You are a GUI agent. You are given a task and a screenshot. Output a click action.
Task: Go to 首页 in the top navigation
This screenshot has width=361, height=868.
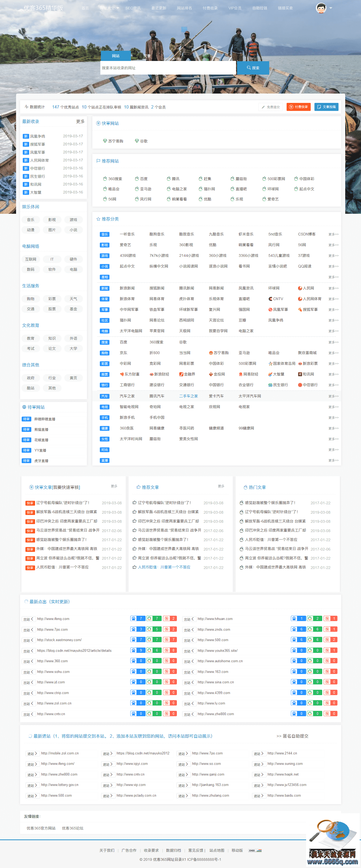tap(85, 8)
